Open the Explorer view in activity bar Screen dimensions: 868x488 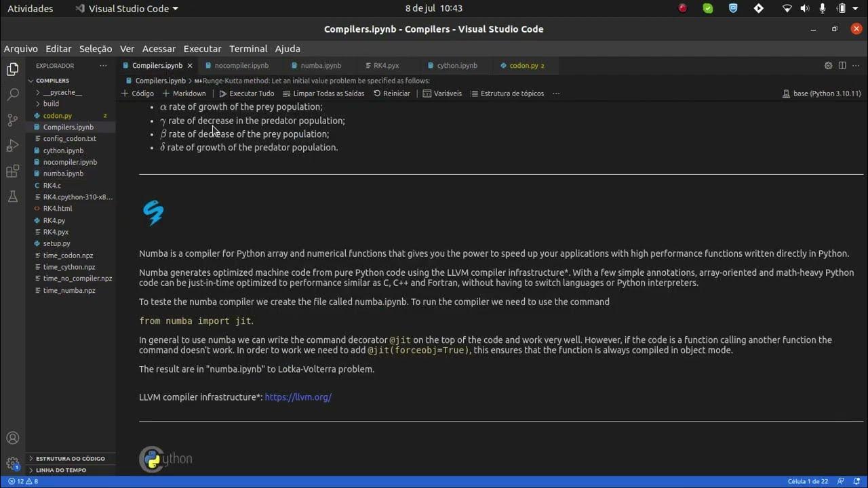pos(12,69)
